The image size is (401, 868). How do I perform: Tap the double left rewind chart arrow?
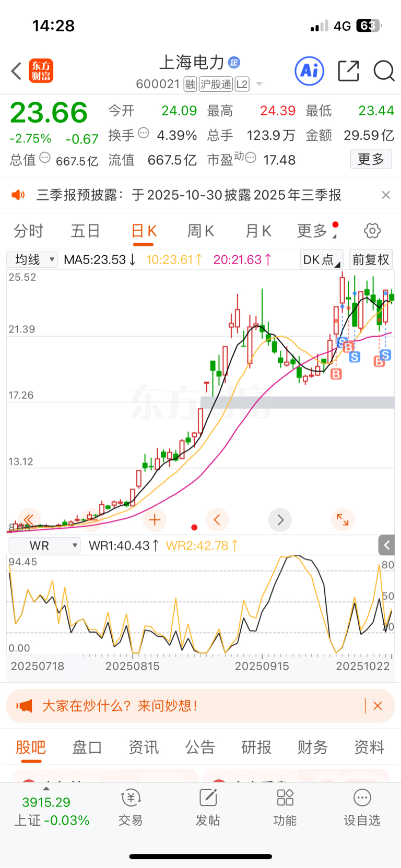(x=29, y=519)
